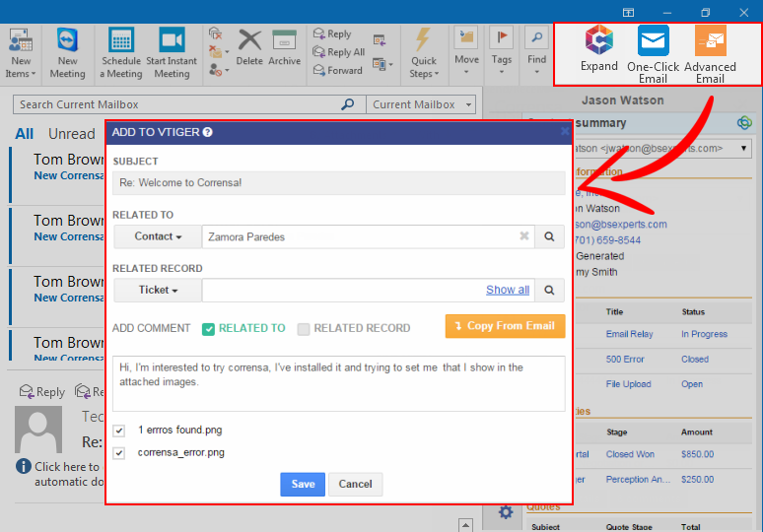Click the Junk person-block icon
Image resolution: width=763 pixels, height=532 pixels.
tap(216, 70)
